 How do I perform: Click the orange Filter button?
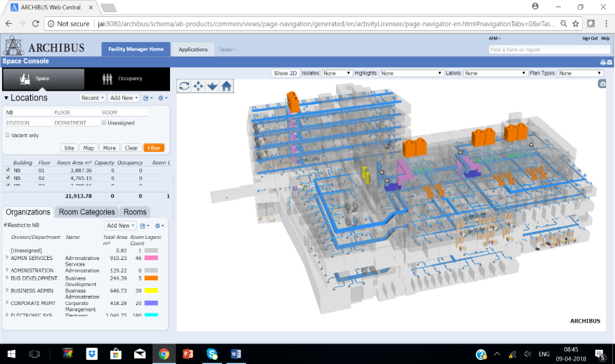[x=154, y=148]
